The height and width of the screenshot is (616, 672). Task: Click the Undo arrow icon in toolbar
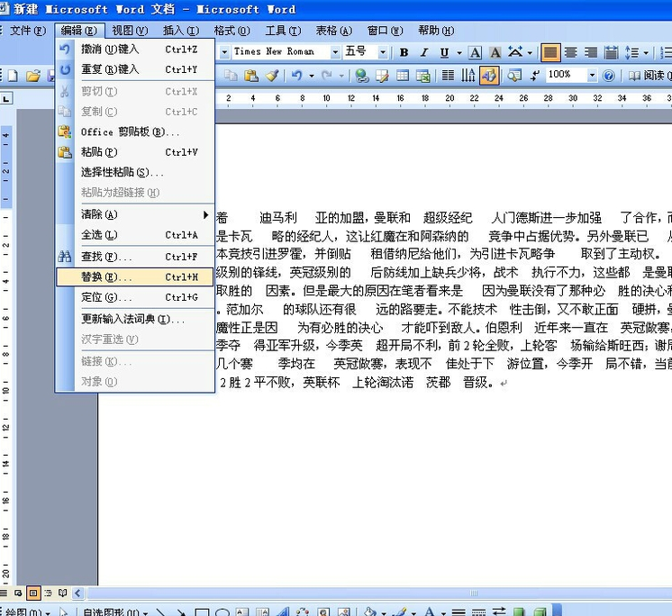(296, 76)
